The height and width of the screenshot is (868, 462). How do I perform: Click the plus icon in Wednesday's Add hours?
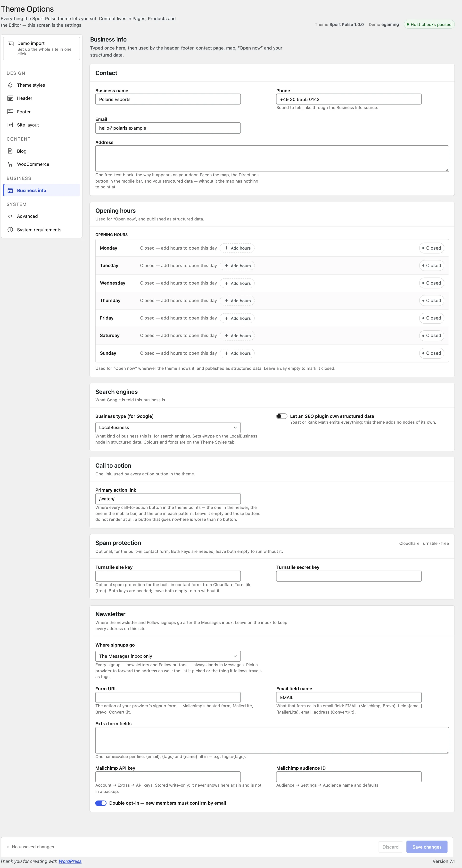(x=226, y=283)
